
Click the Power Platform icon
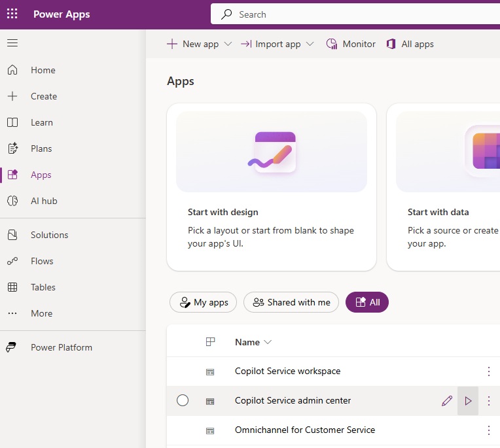11,347
